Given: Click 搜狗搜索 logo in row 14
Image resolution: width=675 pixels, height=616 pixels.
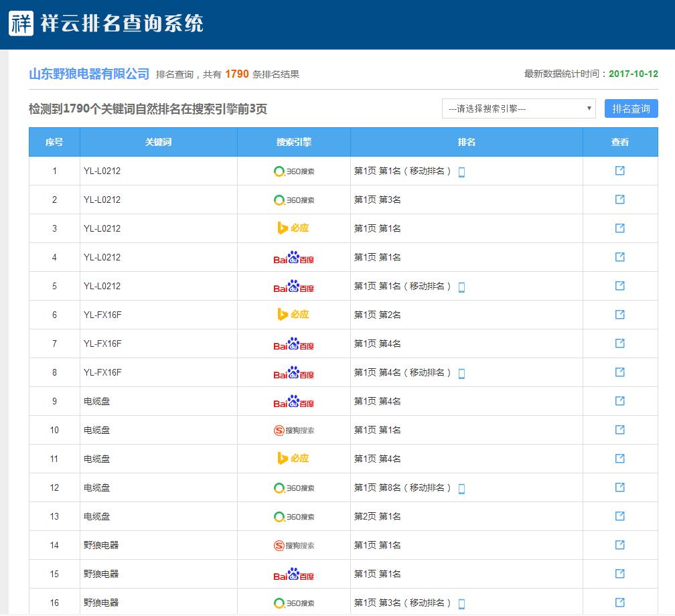Looking at the screenshot, I should tap(294, 546).
